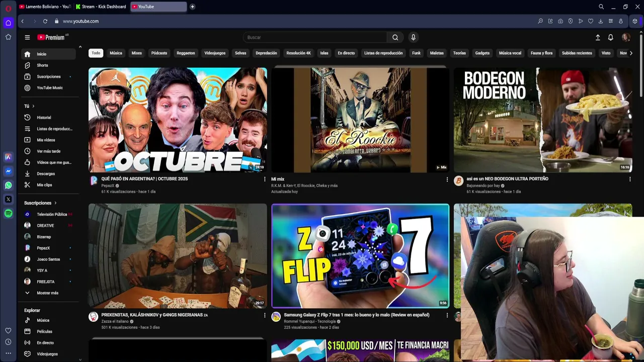
Task: Open video title PR0XEN3TAS, KALÁSHNIK0V
Action: click(x=154, y=315)
